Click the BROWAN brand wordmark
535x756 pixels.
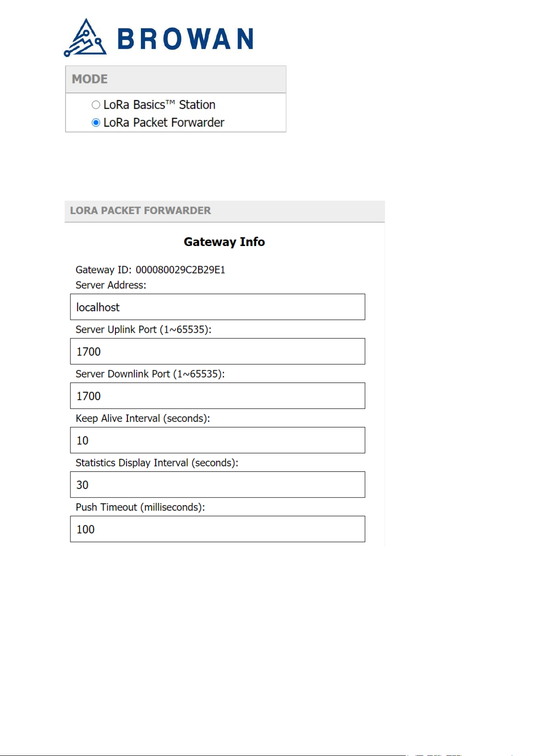click(x=185, y=39)
